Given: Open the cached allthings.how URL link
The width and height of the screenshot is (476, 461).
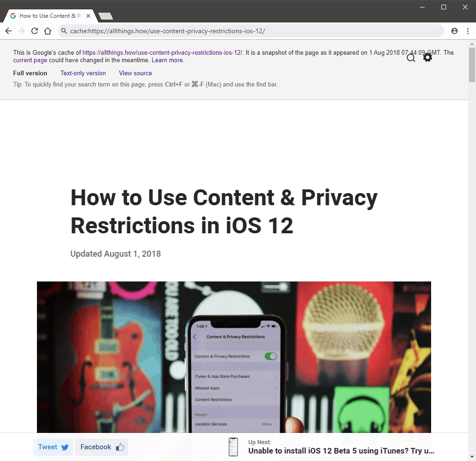Looking at the screenshot, I should (x=162, y=52).
